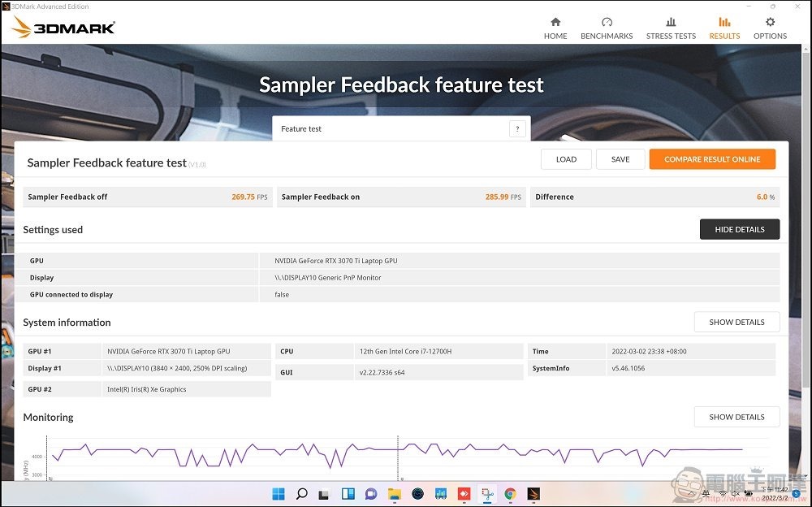Viewport: 812px width, 507px height.
Task: Open the OPTIONS tab
Action: click(770, 28)
